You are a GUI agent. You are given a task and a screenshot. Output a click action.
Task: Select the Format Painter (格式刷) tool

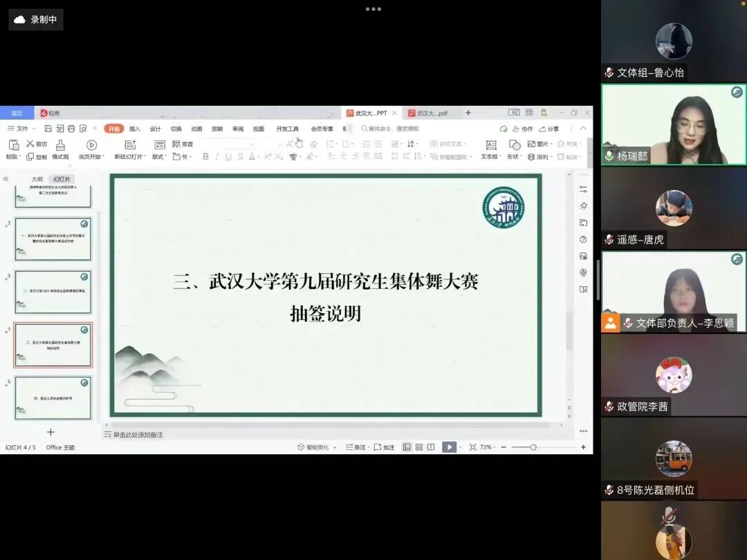coord(60,149)
